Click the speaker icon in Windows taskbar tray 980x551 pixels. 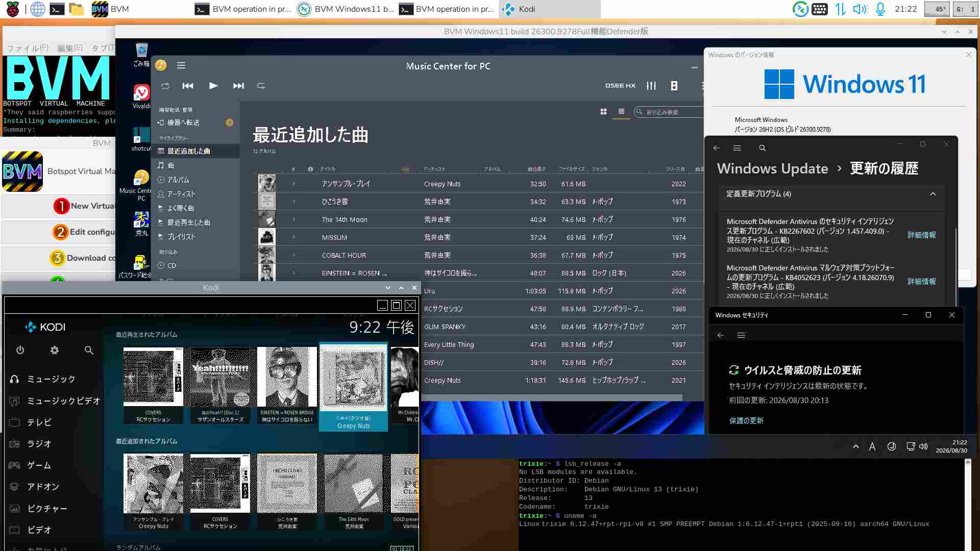point(923,446)
